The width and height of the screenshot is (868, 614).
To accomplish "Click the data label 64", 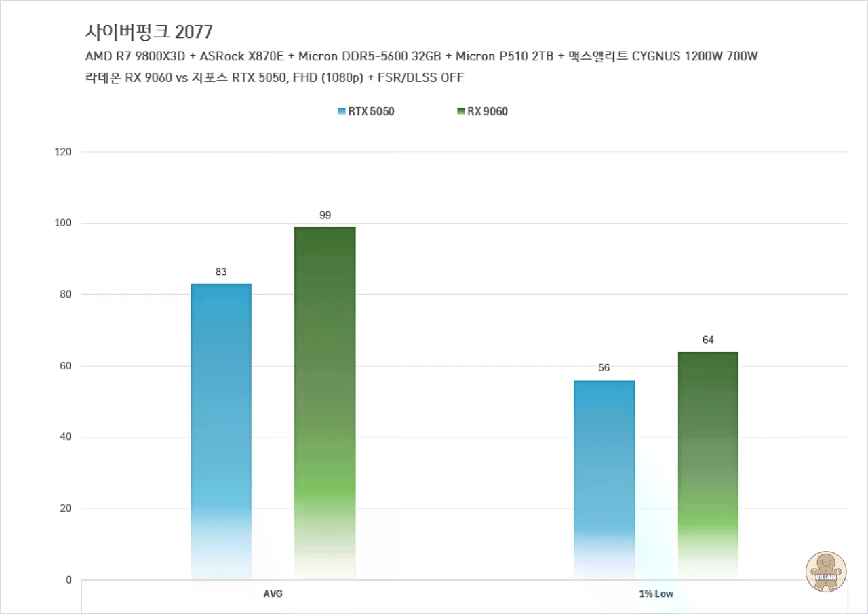I will point(708,340).
